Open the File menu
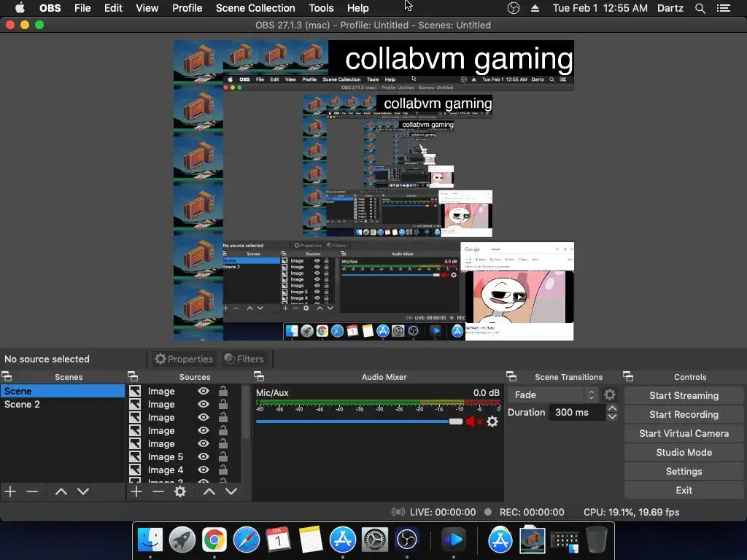This screenshot has width=747, height=560. click(x=82, y=8)
